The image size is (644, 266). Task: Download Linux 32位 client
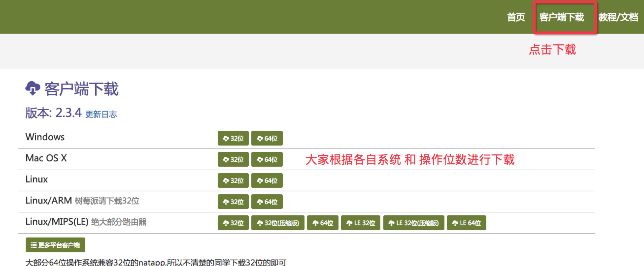coord(233,180)
